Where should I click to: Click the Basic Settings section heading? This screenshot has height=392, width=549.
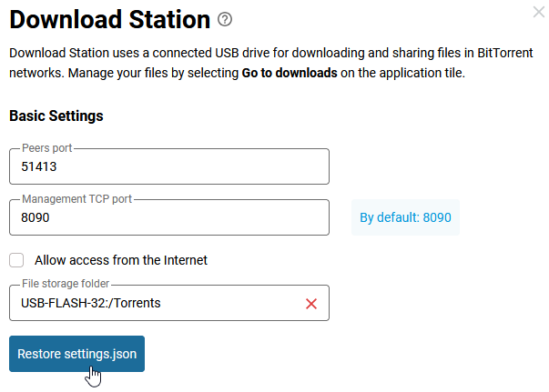56,116
